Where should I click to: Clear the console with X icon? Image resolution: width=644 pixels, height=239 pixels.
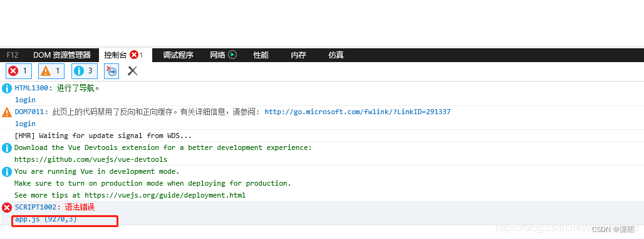pos(132,71)
